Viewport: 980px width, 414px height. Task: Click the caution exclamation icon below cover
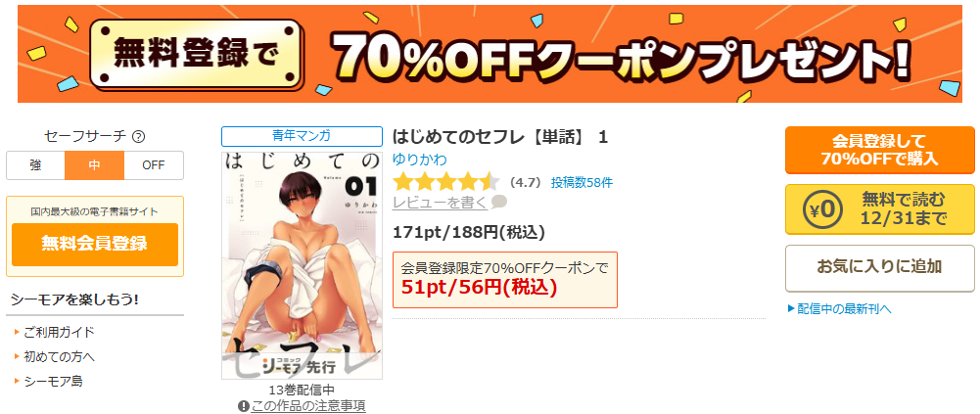tap(244, 406)
